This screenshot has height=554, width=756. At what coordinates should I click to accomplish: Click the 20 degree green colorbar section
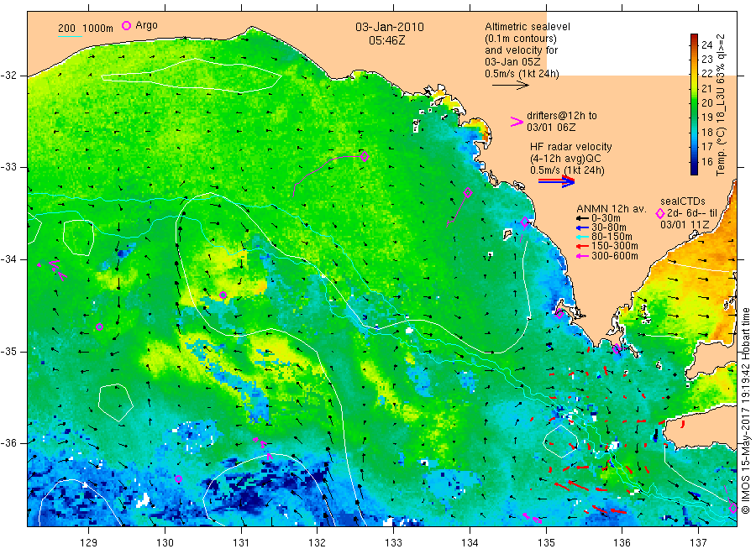pos(695,103)
